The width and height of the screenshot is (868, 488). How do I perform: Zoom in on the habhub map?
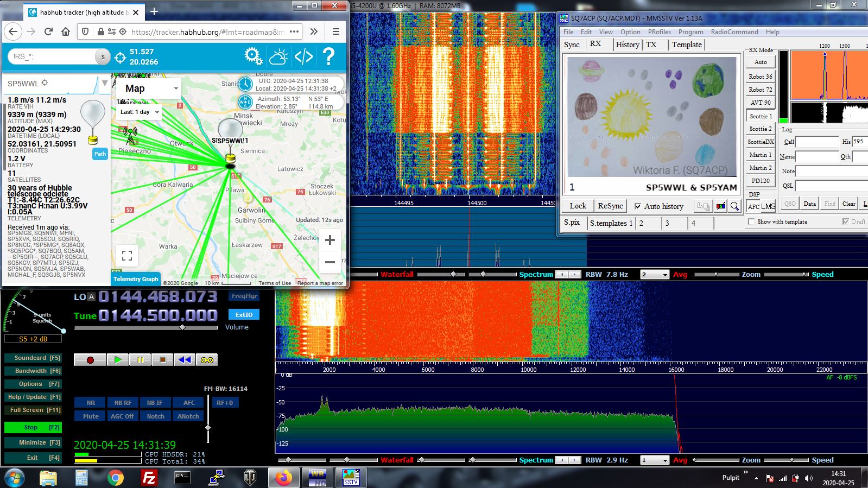coord(330,239)
